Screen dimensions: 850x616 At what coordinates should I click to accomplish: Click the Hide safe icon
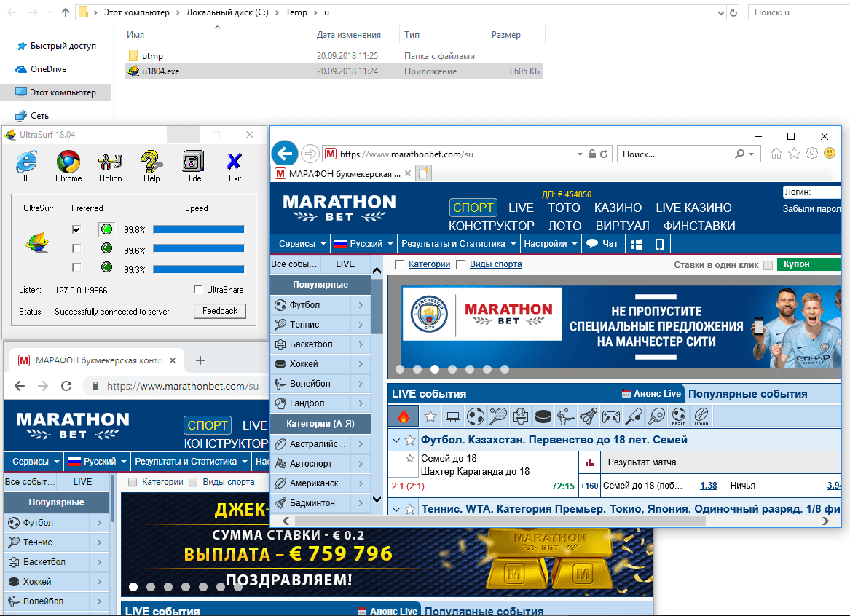pos(193,165)
